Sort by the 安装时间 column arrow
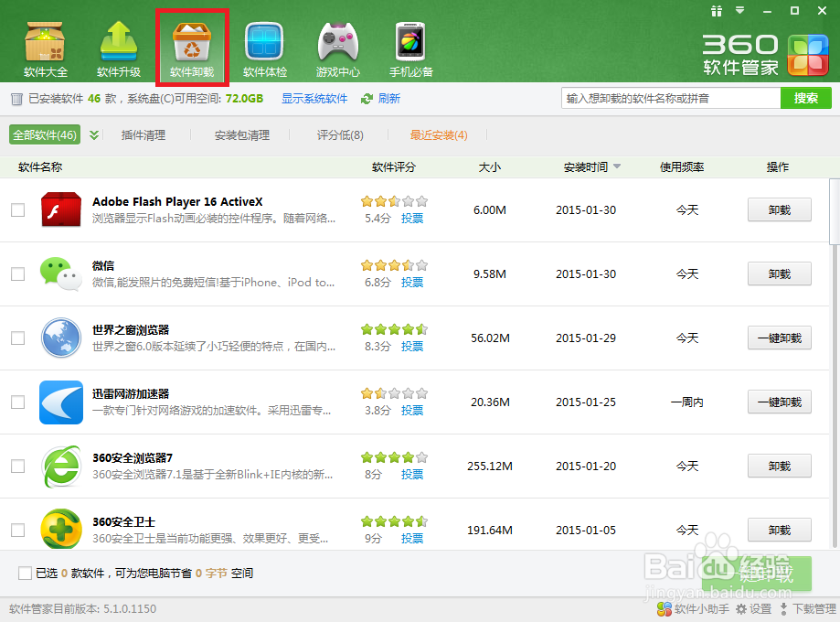840x622 pixels. point(617,166)
